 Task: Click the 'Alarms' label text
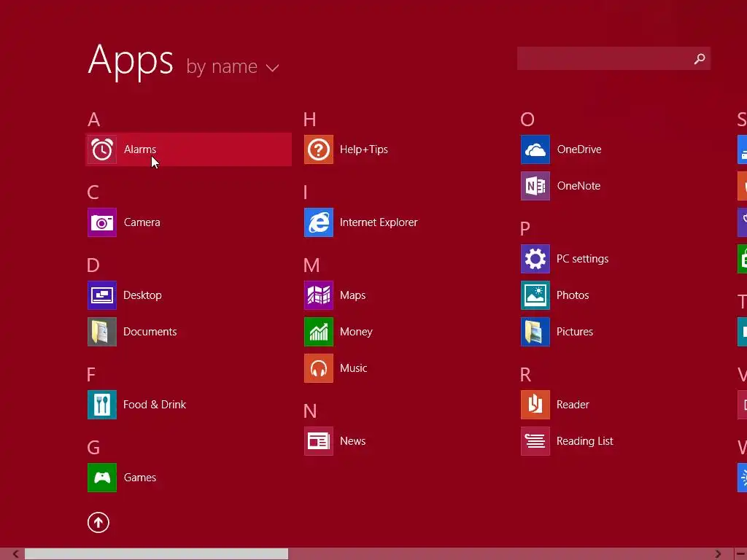[140, 149]
